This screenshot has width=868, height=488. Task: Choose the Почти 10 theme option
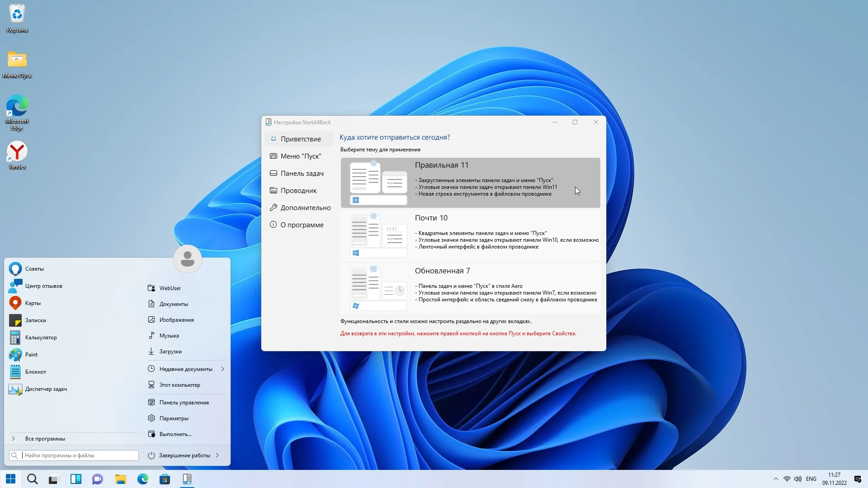point(470,235)
